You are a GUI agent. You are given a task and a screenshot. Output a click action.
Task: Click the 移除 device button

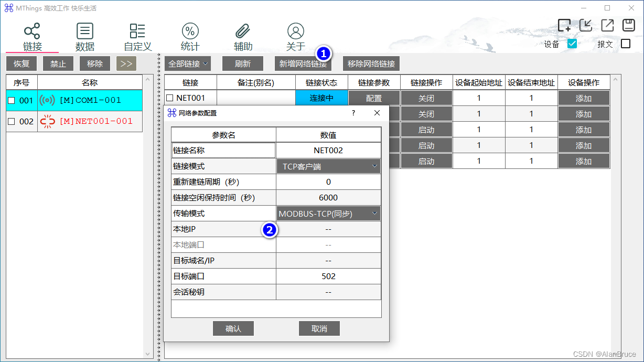[95, 63]
